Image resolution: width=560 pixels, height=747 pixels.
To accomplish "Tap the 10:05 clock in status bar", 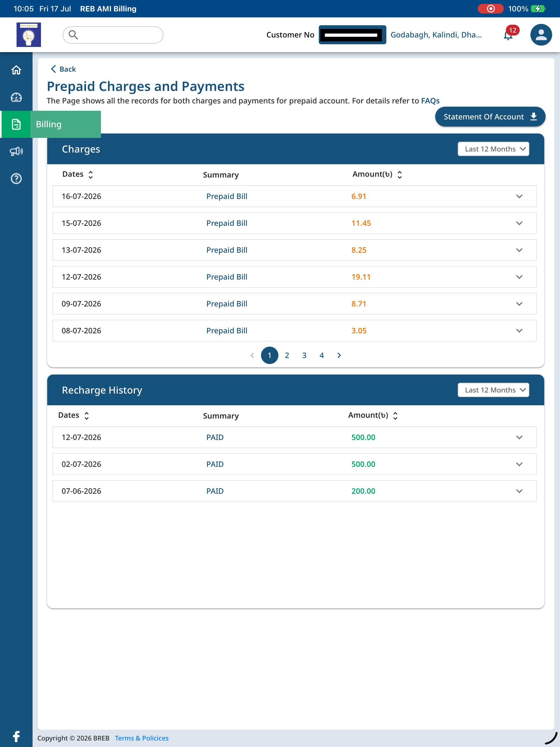I will point(24,8).
